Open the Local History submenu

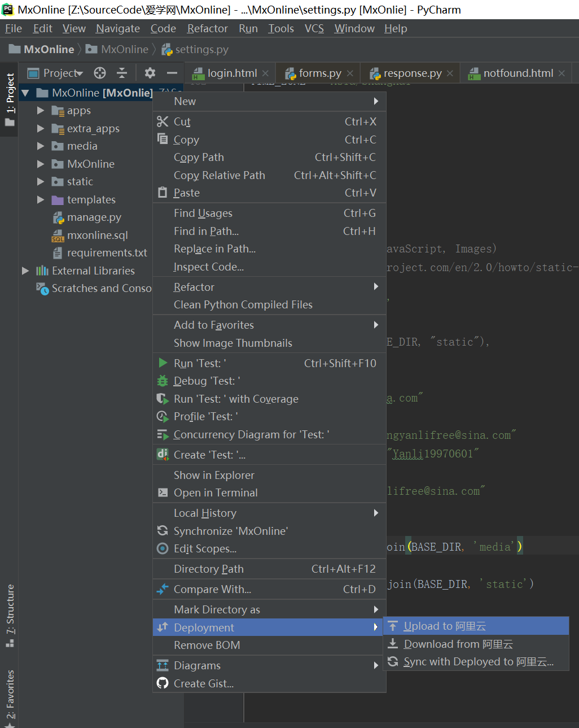[269, 513]
